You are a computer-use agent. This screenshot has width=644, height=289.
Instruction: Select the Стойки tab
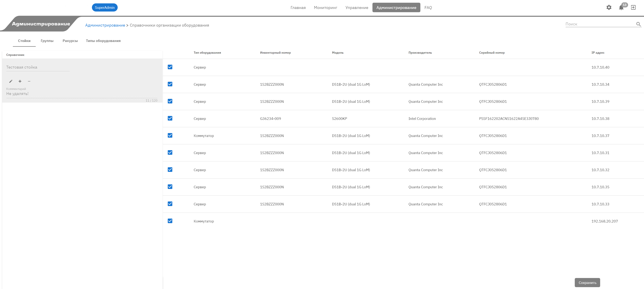[x=24, y=41]
